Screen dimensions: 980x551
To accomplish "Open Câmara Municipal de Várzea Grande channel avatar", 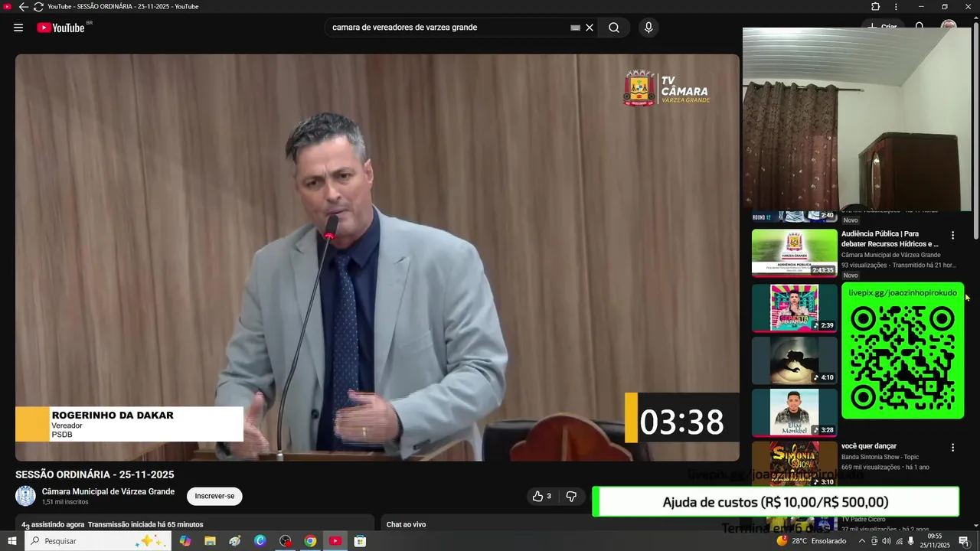I will tap(26, 496).
